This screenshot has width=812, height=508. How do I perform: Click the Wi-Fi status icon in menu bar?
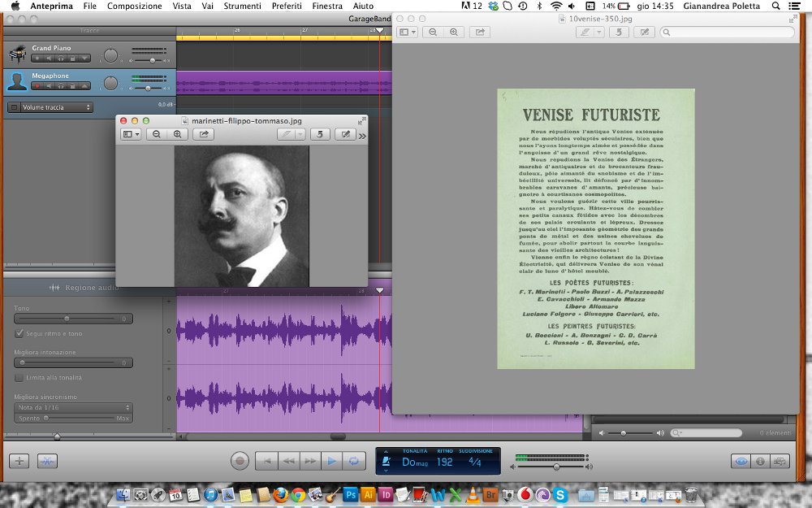click(x=555, y=7)
